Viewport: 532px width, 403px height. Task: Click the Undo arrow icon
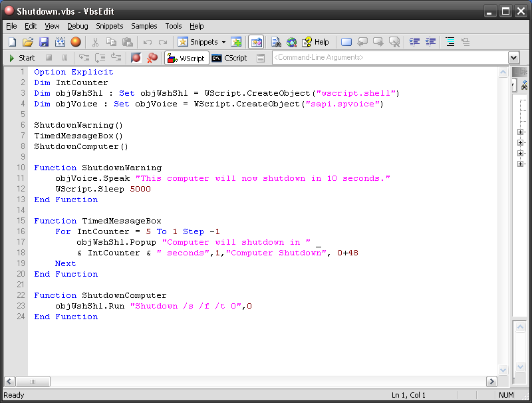(x=147, y=42)
